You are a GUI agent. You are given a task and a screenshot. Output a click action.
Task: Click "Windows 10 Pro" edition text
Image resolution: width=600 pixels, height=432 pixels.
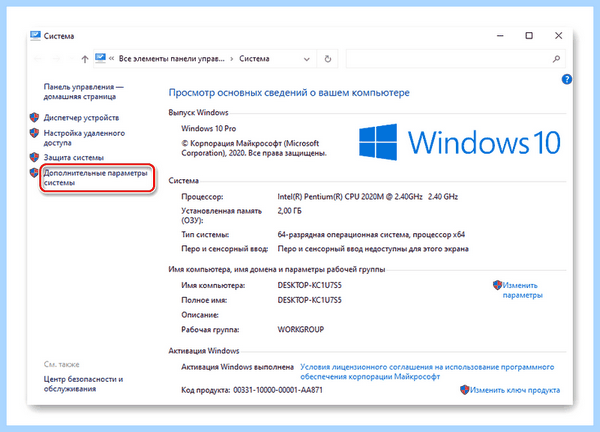209,129
